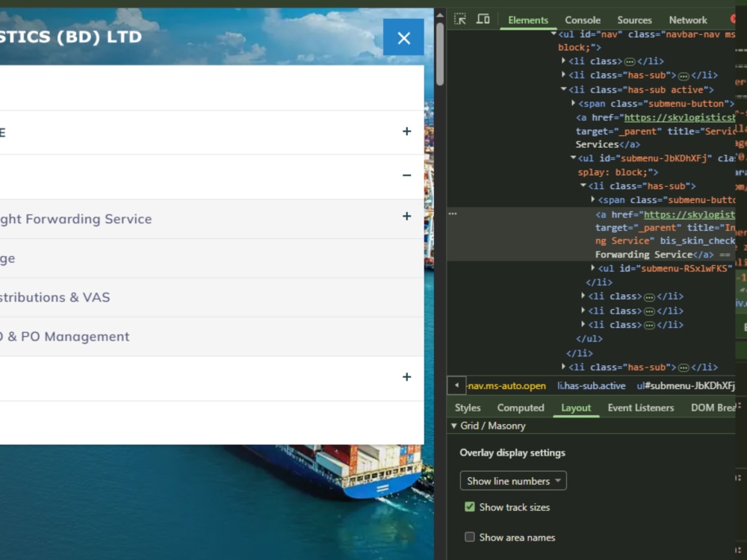Select the Layout pane tab

[576, 408]
